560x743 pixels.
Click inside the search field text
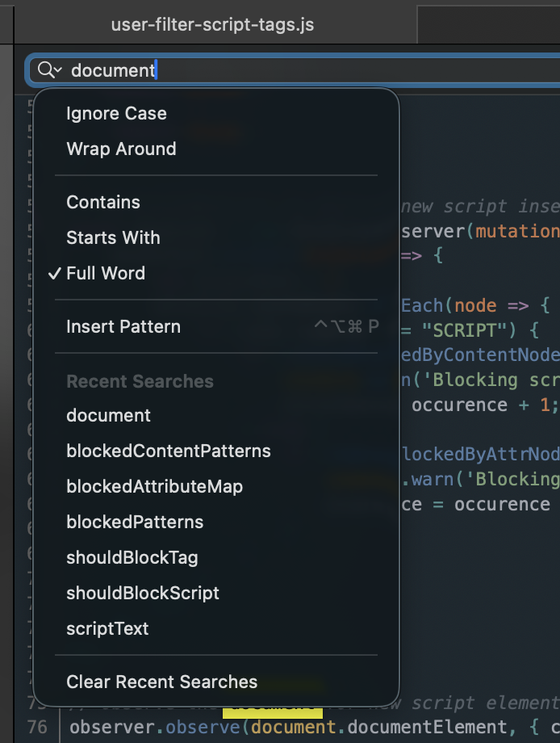pos(113,70)
